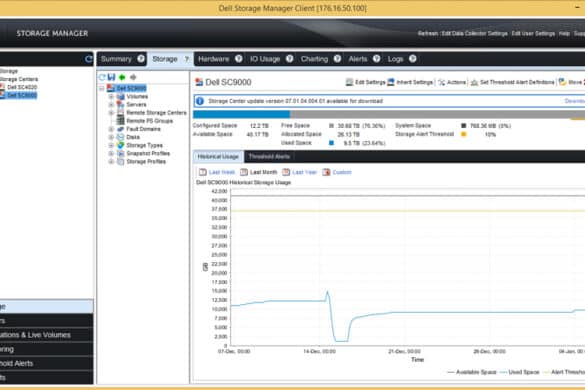The image size is (585, 390).
Task: Expand the Storage Types tree node
Action: (111, 146)
